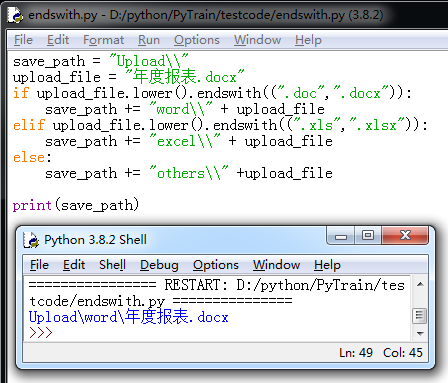
Task: Click the Shell scrollbar up arrow
Action: point(420,284)
